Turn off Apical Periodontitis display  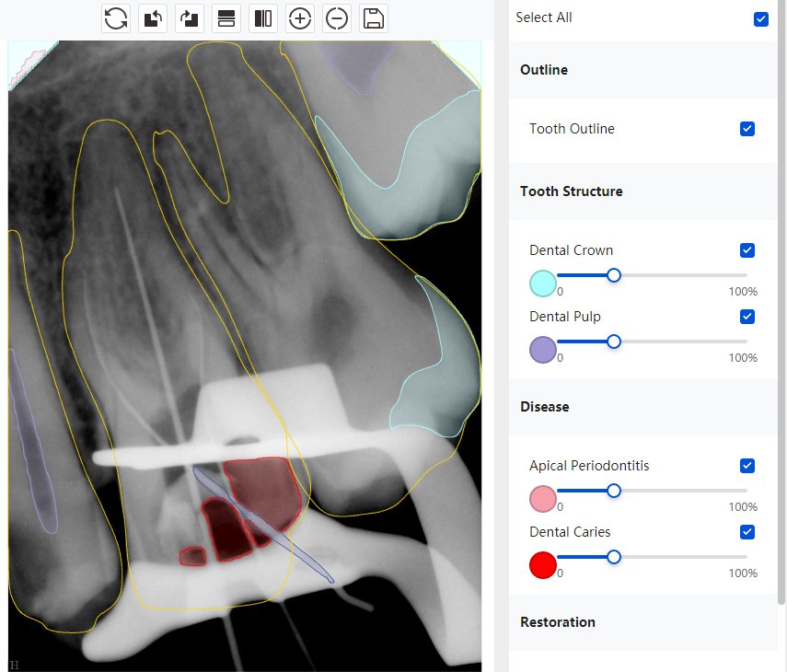746,466
